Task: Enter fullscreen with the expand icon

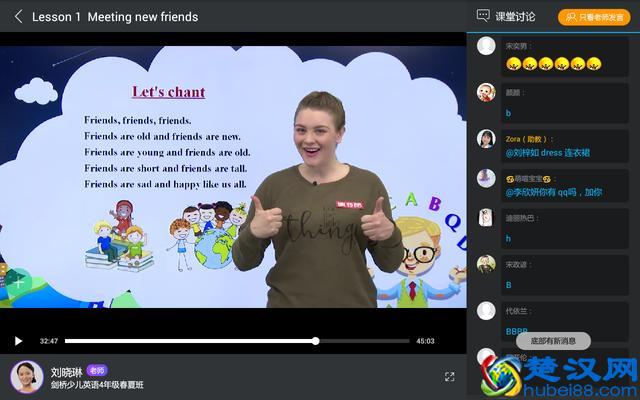Action: pyautogui.click(x=449, y=377)
